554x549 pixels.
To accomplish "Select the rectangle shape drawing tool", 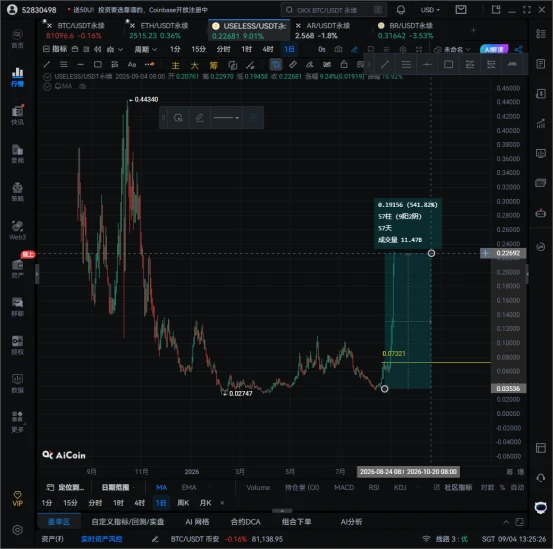I will tap(98, 64).
